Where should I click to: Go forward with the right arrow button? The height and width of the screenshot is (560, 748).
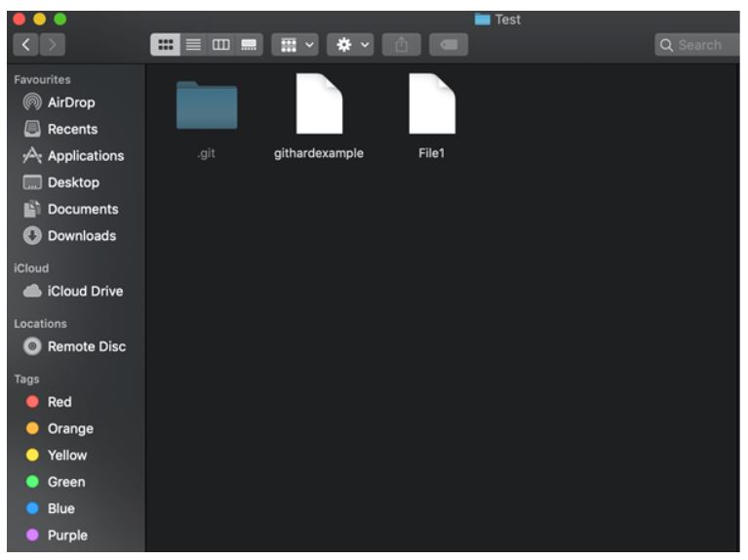[53, 45]
